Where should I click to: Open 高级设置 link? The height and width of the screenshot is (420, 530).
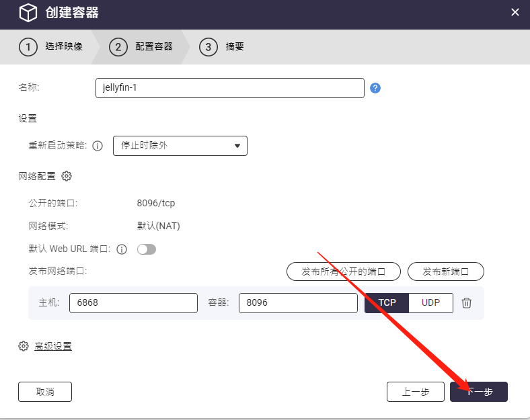[53, 346]
